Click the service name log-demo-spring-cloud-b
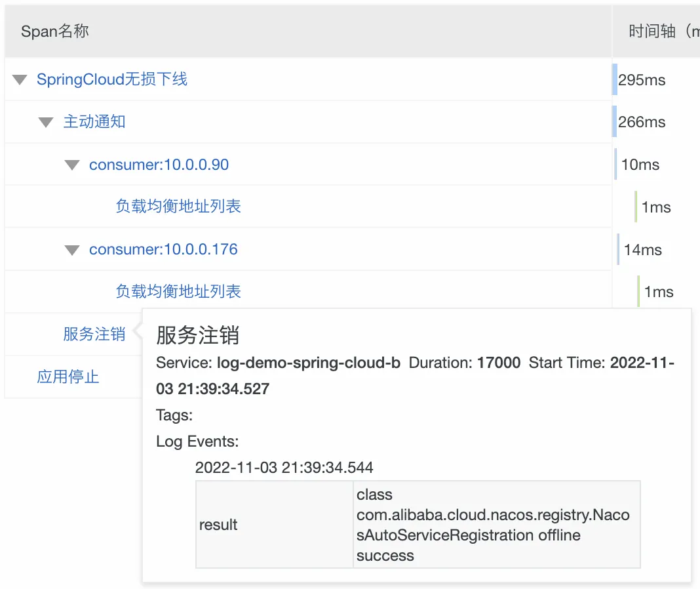Screen dimensions: 700x589 pos(309,363)
